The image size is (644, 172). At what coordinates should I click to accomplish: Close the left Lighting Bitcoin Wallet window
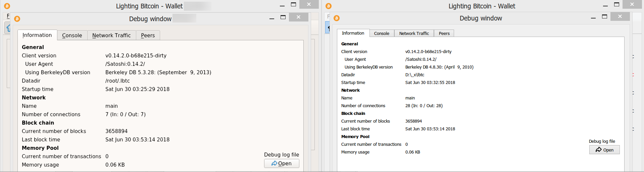point(309,4)
